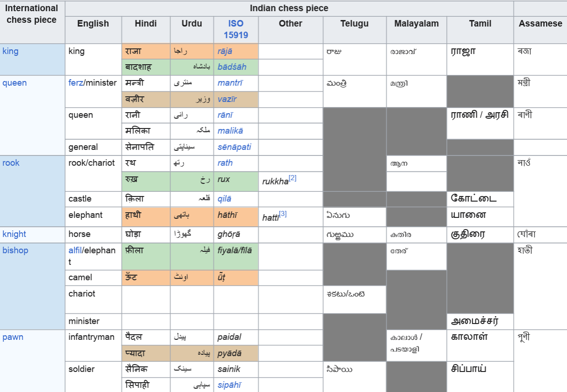Screen dimensions: 567x392
Task: Open the hāthī link
Action: coord(227,215)
